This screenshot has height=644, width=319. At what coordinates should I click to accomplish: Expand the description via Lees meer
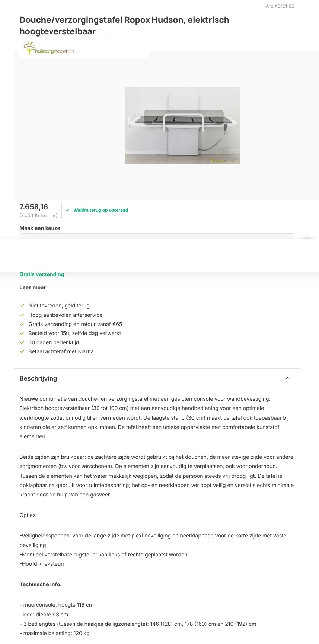(x=32, y=287)
